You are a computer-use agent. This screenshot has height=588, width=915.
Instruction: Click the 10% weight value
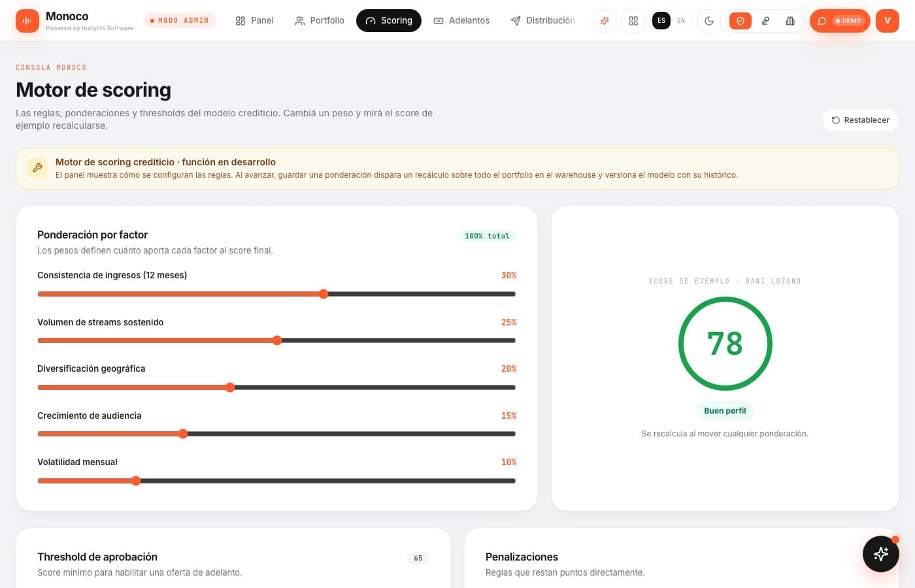(509, 463)
